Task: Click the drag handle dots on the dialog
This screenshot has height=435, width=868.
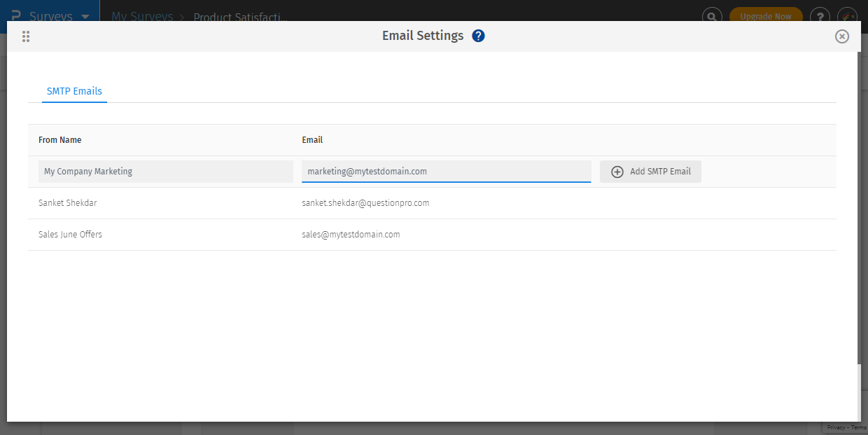Action: [x=26, y=36]
